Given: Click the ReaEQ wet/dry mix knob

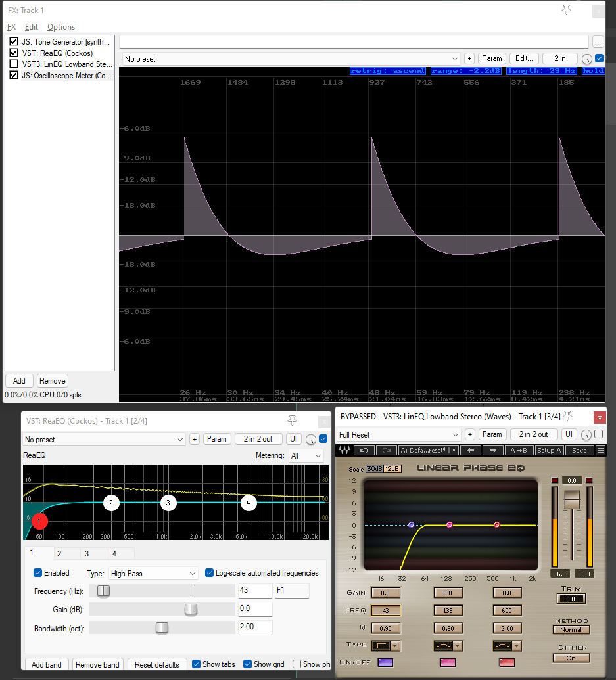Looking at the screenshot, I should click(310, 440).
